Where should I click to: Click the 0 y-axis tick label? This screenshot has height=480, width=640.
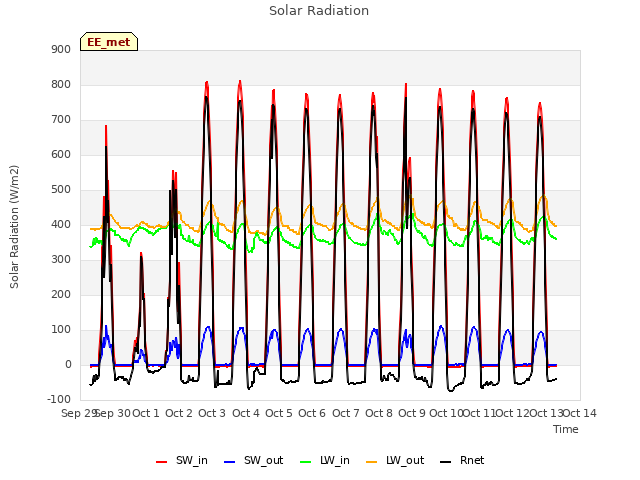pos(68,365)
